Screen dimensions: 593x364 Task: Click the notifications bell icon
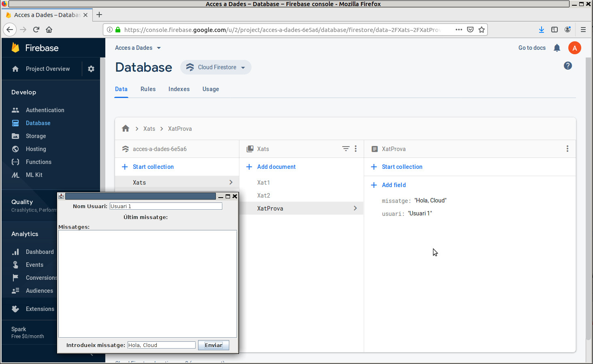click(x=557, y=48)
